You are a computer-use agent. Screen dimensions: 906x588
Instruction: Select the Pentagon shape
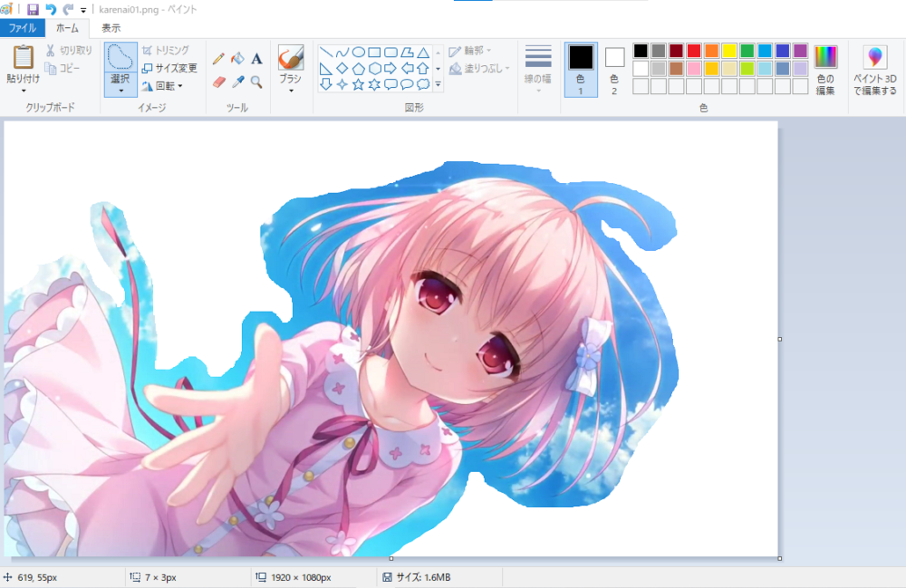358,69
